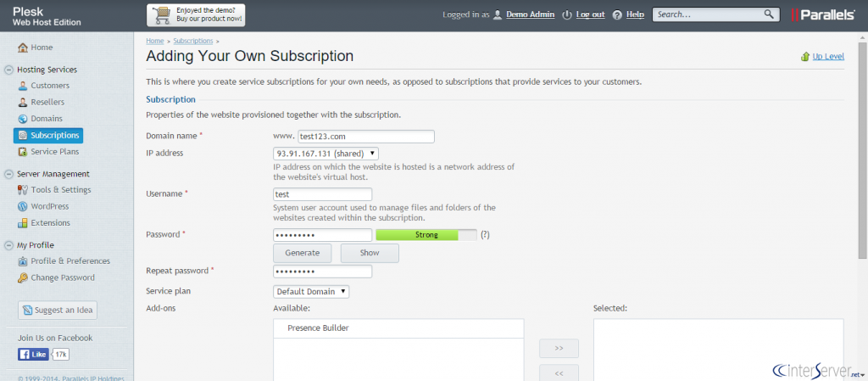Click the WordPress logo icon
The height and width of the screenshot is (381, 868).
[x=23, y=206]
